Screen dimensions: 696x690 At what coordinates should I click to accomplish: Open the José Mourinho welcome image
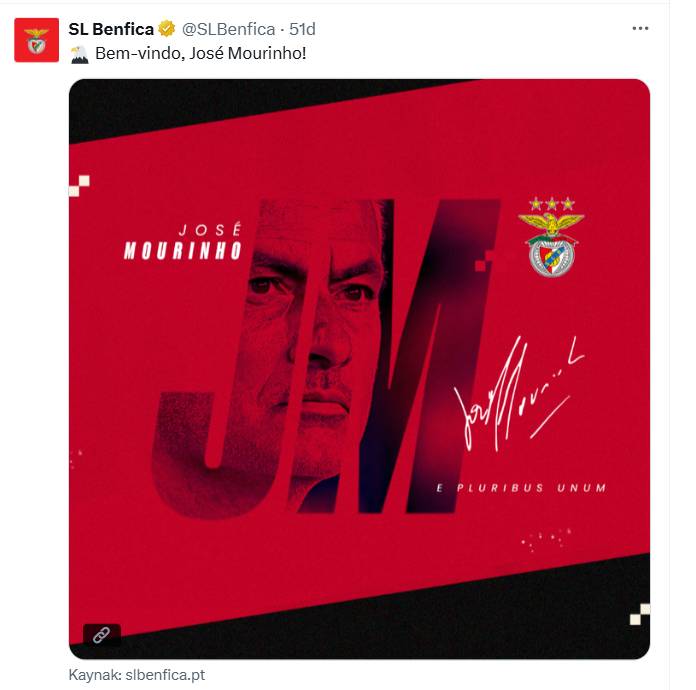coord(359,369)
